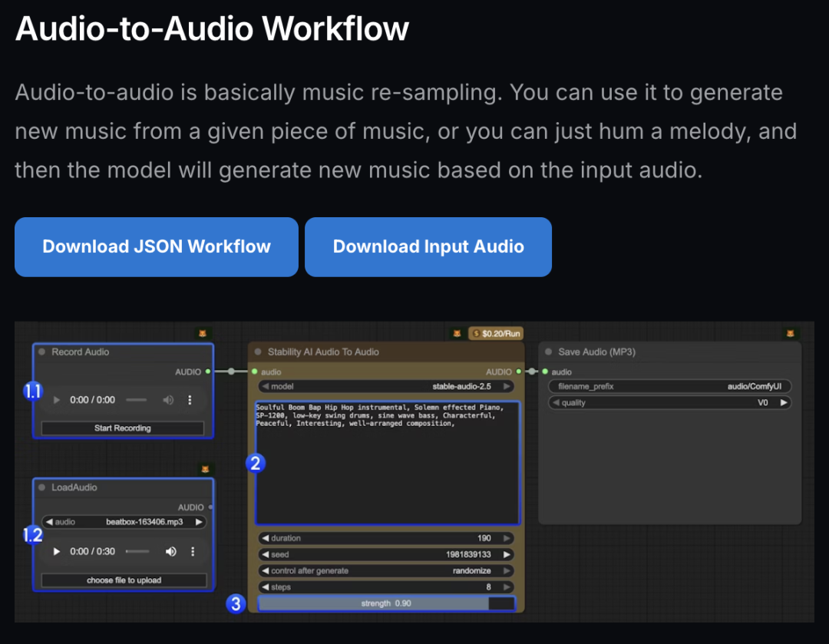Screen dimensions: 829x644
Task: Decrease duration with left arrow
Action: [x=266, y=538]
